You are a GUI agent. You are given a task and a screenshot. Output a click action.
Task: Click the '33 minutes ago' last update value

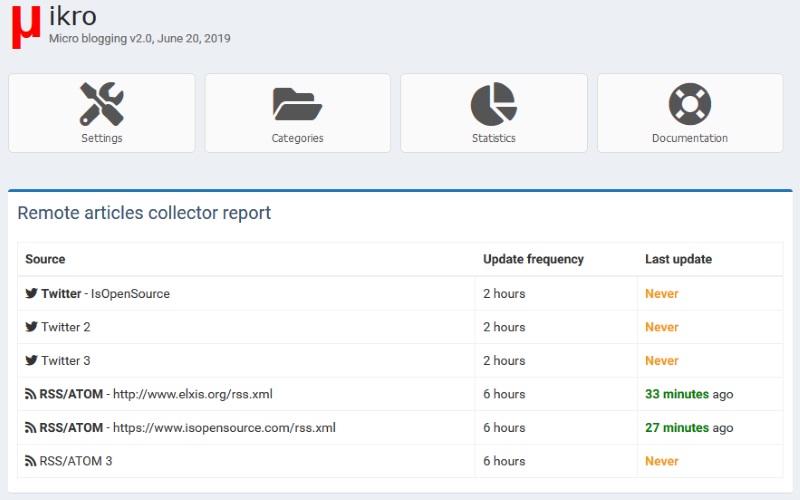click(x=688, y=394)
